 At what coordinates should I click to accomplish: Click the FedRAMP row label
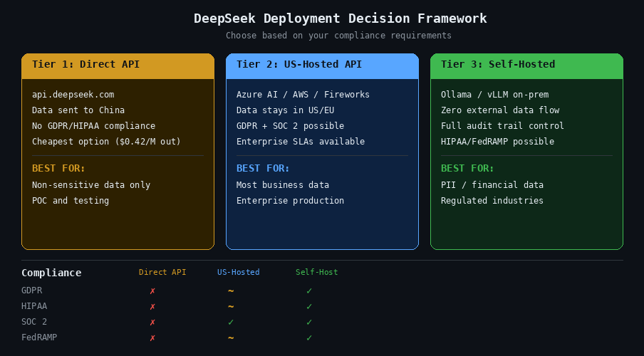pos(39,337)
